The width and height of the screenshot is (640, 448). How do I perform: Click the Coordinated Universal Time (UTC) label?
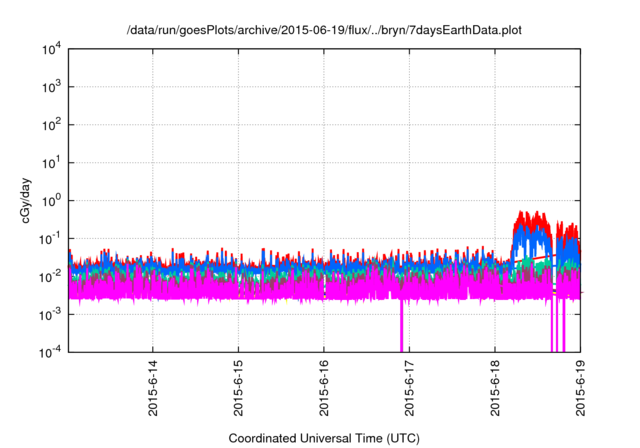pos(324,438)
